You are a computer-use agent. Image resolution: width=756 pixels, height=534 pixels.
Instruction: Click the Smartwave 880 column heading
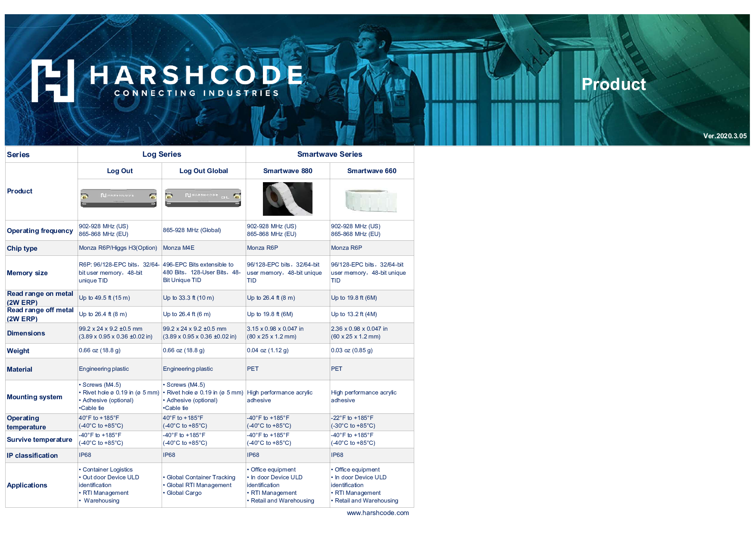[x=287, y=171]
